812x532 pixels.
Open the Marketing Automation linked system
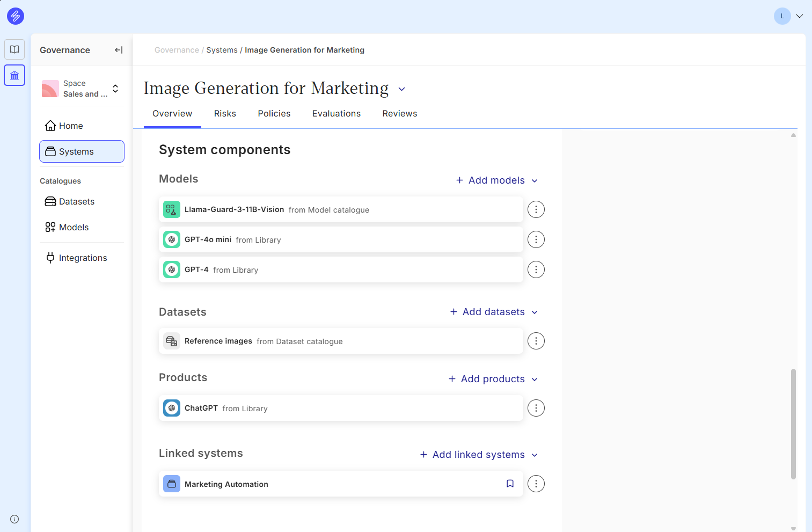[x=226, y=484]
